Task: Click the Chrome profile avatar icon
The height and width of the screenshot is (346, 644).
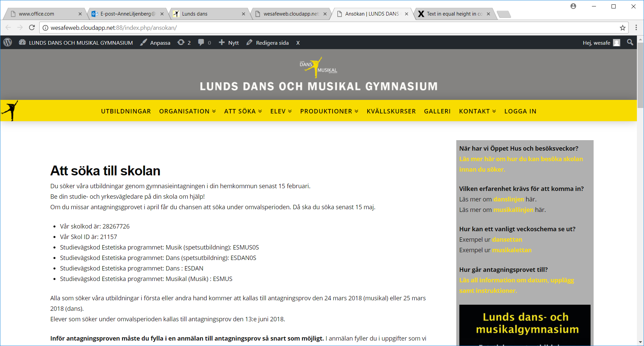Action: pyautogui.click(x=573, y=6)
